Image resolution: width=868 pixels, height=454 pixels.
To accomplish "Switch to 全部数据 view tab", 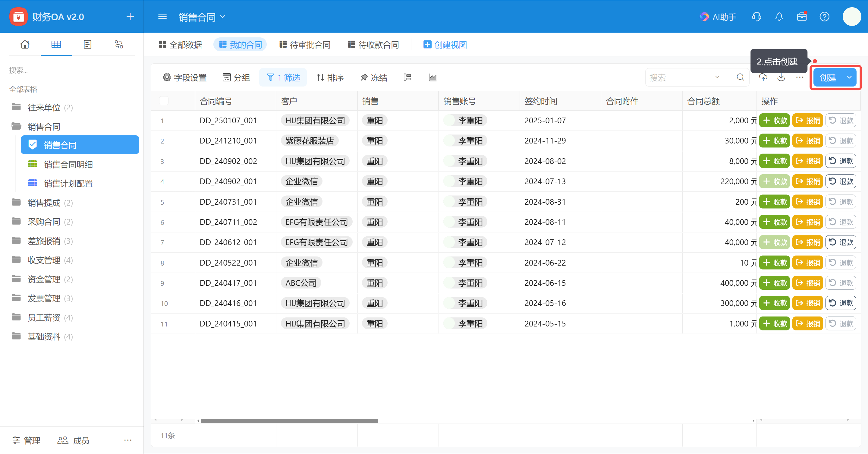I will tap(180, 45).
